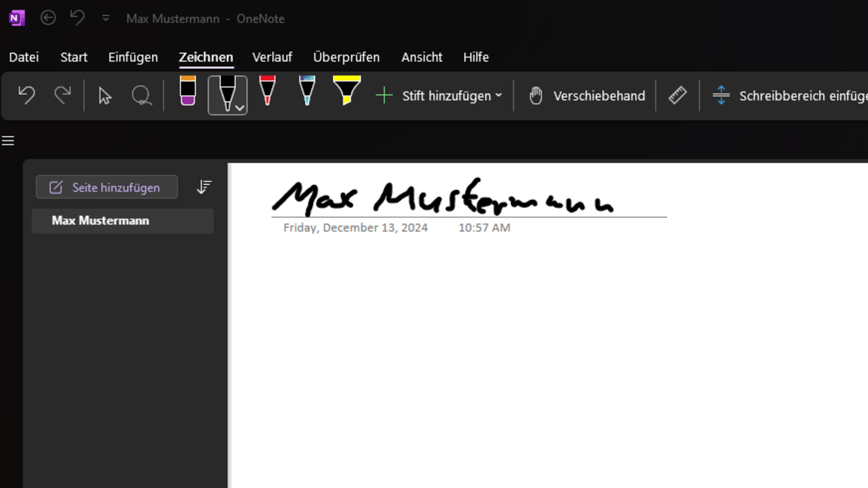
Task: Switch to the Ansicht tab
Action: 422,57
